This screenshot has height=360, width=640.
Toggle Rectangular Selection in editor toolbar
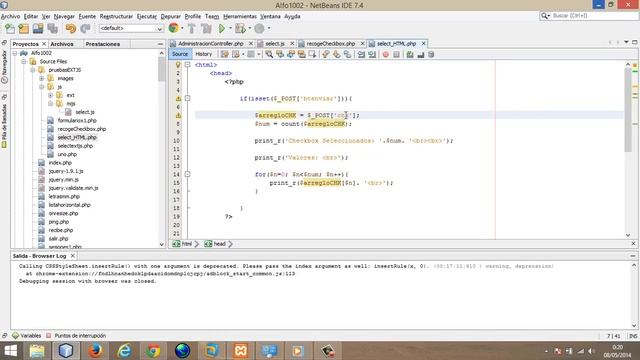click(313, 54)
